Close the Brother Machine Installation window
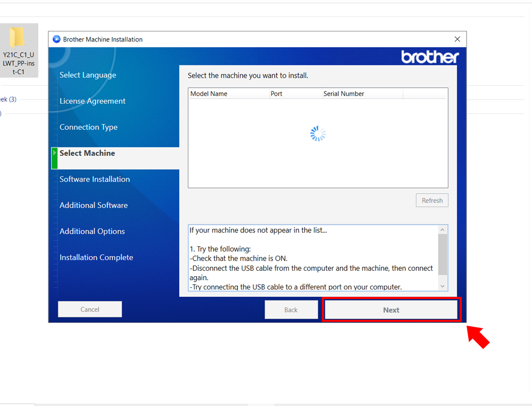 (x=458, y=39)
